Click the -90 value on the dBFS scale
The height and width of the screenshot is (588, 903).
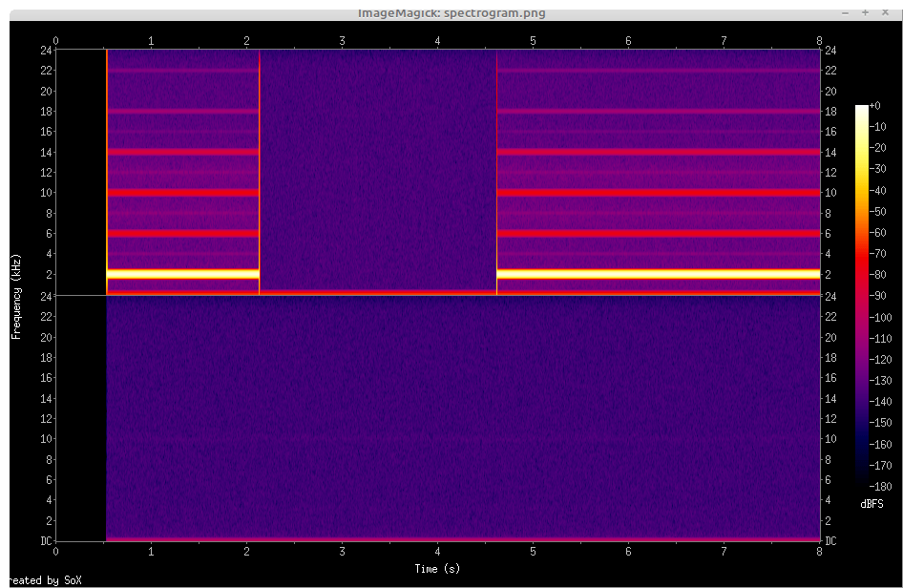tap(878, 297)
